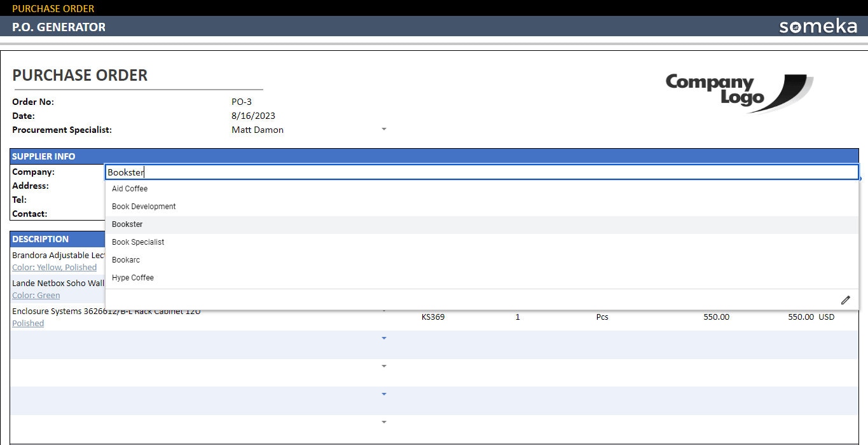The height and width of the screenshot is (445, 868).
Task: Select Aid Coffee from the supplier list
Action: click(x=129, y=188)
